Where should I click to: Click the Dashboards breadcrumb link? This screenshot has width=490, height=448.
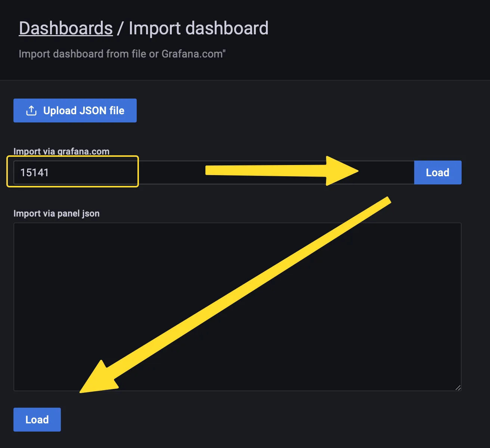coord(66,28)
